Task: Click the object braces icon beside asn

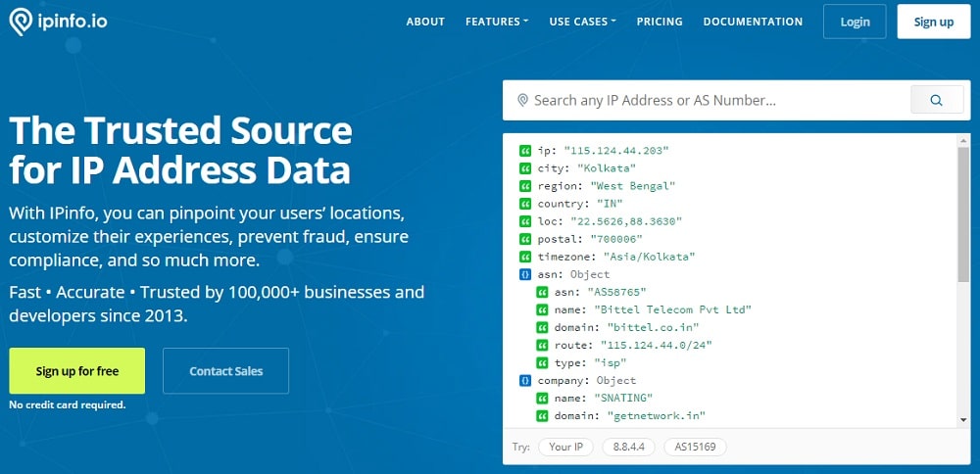Action: tap(525, 274)
